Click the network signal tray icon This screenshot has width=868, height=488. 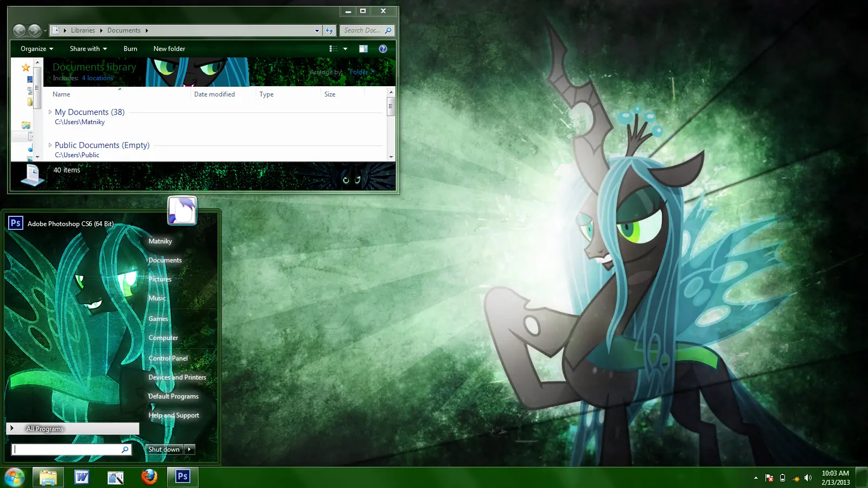795,478
